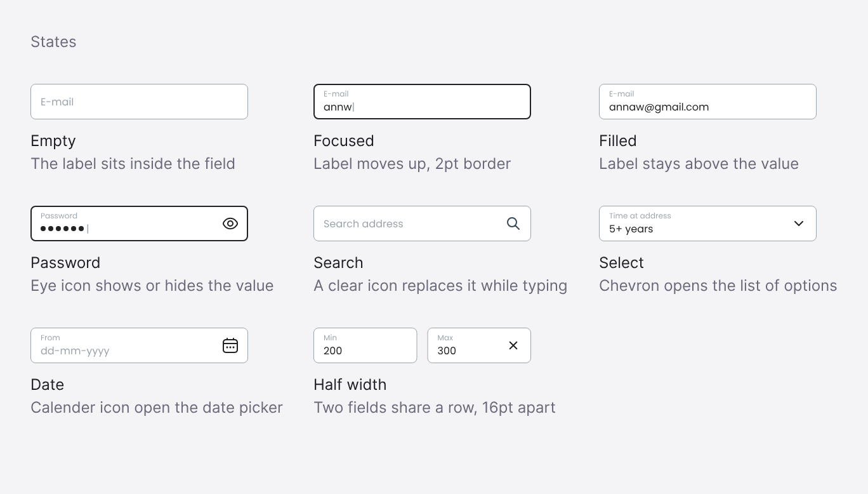Viewport: 868px width, 494px height.
Task: Click the Min field showing 200
Action: tap(365, 345)
